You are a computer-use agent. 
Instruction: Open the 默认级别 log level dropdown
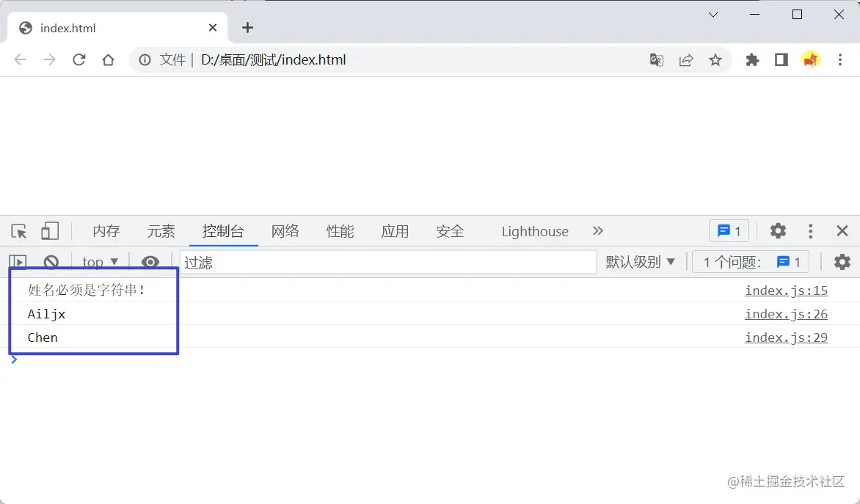click(x=639, y=262)
